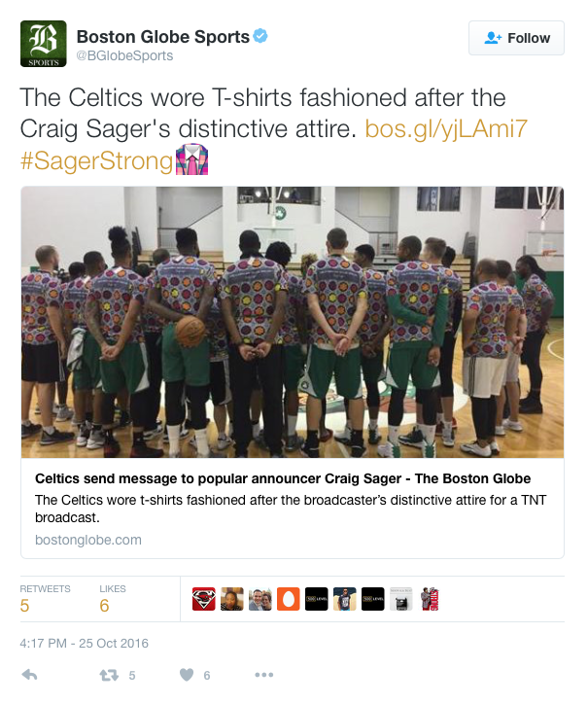Image resolution: width=588 pixels, height=704 pixels.
Task: Open the @BGlobeSports handle
Action: pyautogui.click(x=124, y=55)
